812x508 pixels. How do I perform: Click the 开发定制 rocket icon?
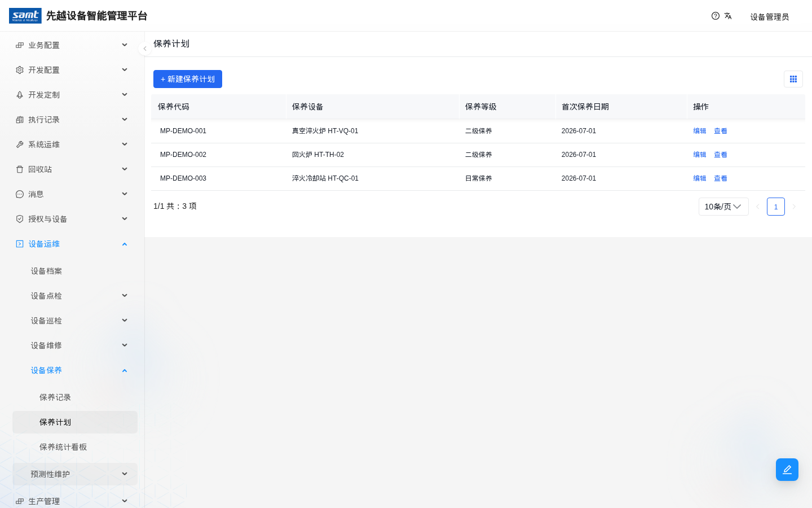[20, 95]
